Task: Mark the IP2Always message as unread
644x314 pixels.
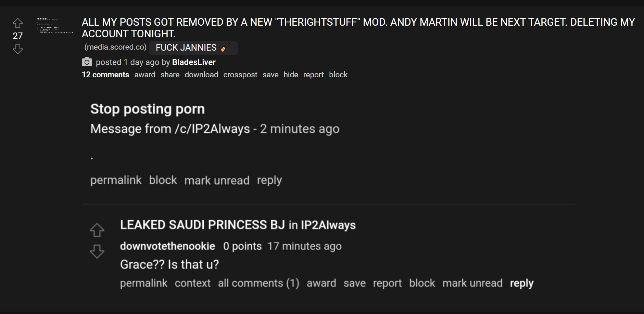Action: click(217, 180)
